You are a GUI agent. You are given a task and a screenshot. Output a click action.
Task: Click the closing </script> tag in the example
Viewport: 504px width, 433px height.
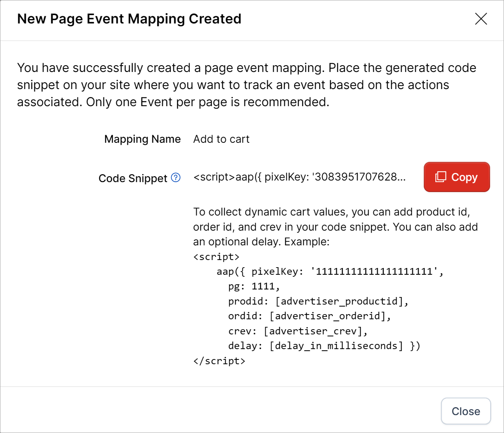219,361
